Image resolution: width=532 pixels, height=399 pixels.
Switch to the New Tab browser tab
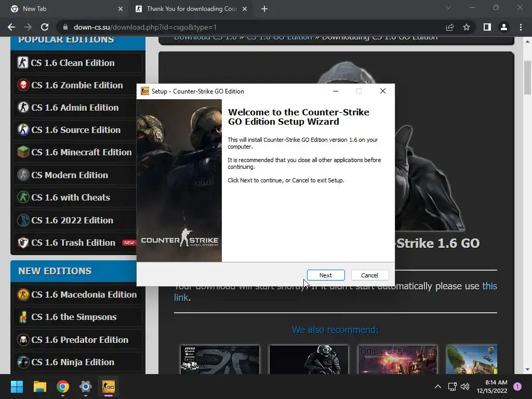(x=64, y=9)
